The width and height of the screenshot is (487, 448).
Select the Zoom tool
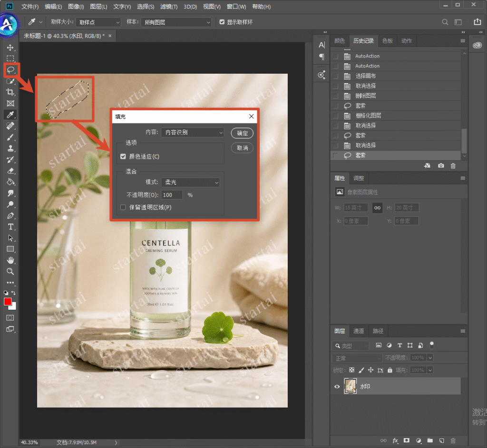point(10,271)
